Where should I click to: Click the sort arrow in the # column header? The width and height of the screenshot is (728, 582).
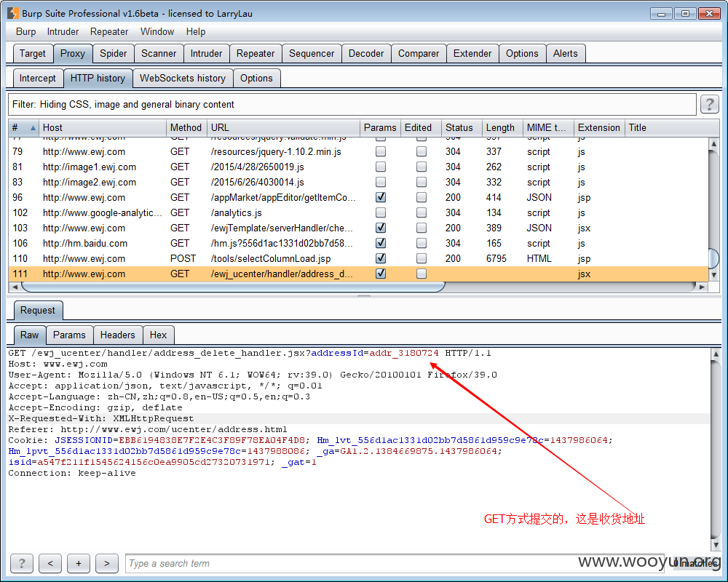(x=33, y=127)
